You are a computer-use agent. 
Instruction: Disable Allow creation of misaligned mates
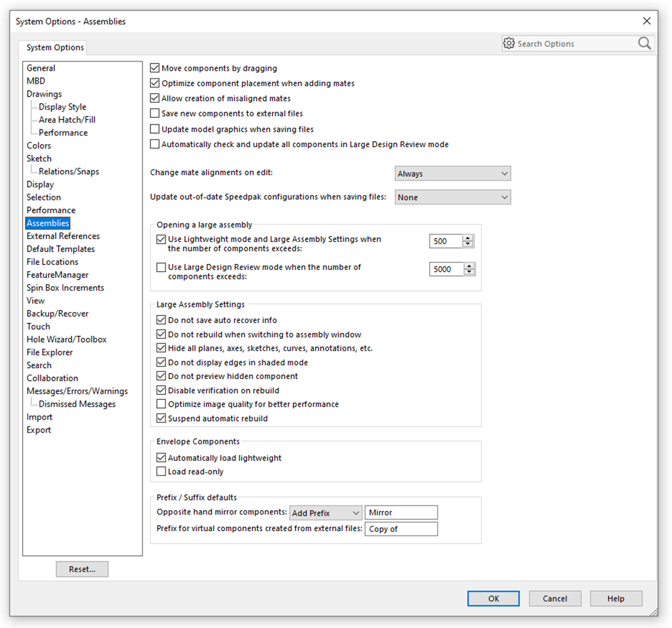point(154,98)
